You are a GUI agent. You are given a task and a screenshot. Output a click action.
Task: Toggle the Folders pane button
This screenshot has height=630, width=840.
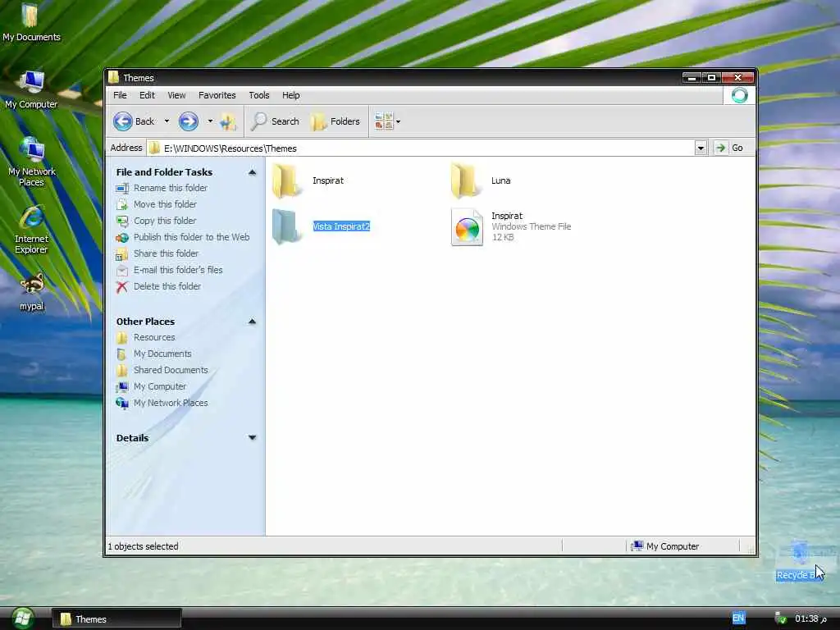[x=336, y=121]
